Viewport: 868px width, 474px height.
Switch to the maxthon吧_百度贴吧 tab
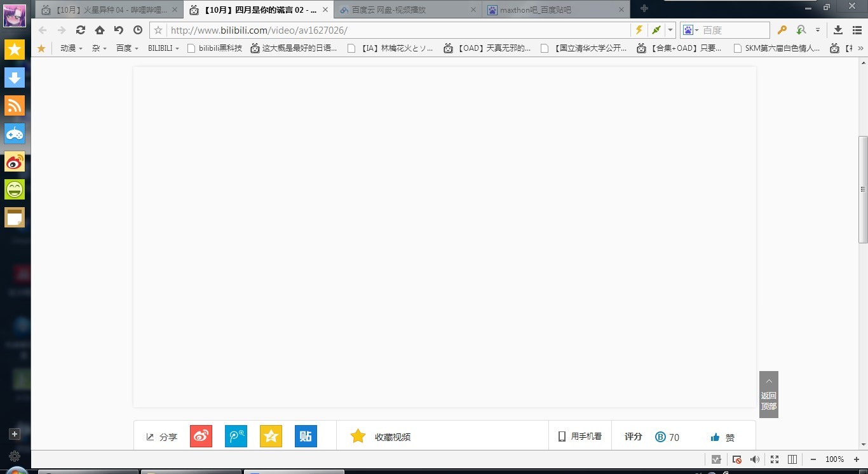coord(556,10)
